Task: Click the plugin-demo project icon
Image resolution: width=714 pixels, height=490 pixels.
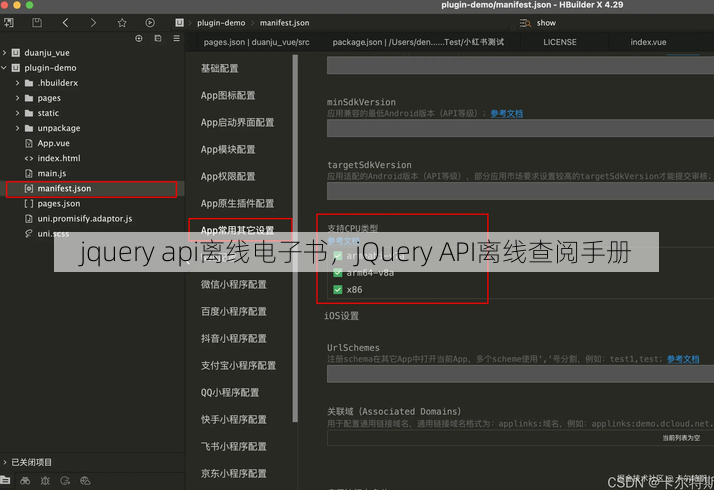Action: (16, 68)
